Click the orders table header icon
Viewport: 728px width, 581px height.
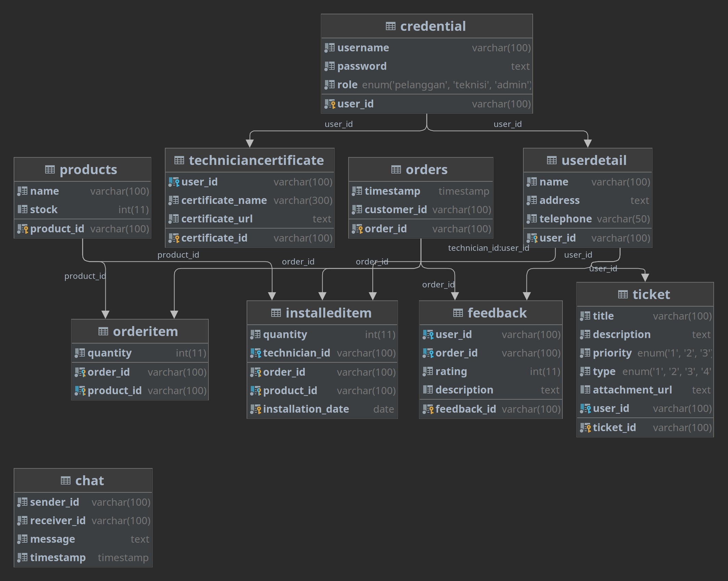pyautogui.click(x=396, y=170)
